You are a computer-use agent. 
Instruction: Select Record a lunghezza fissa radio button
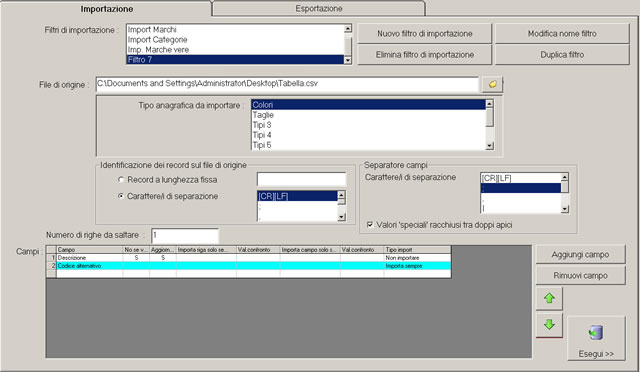click(121, 180)
